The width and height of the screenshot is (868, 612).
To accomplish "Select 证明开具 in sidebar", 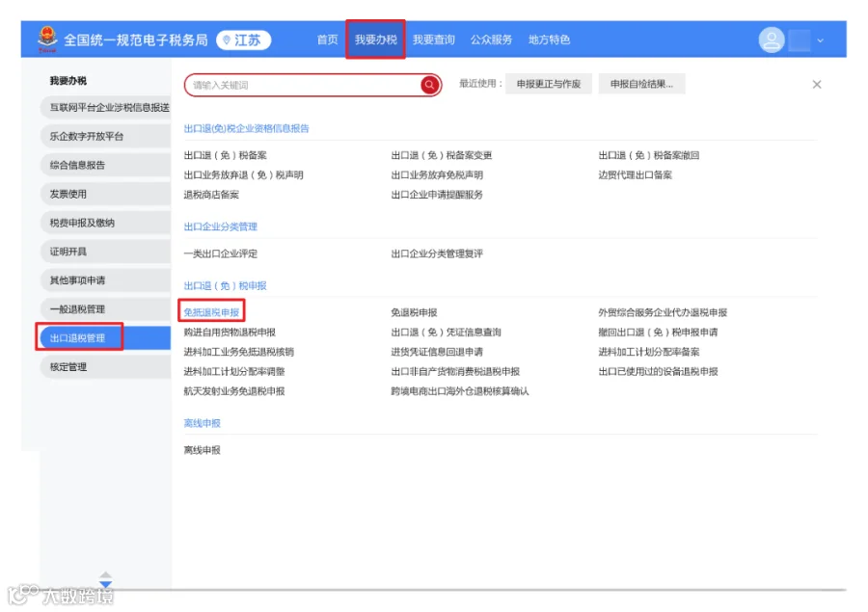I will point(106,252).
